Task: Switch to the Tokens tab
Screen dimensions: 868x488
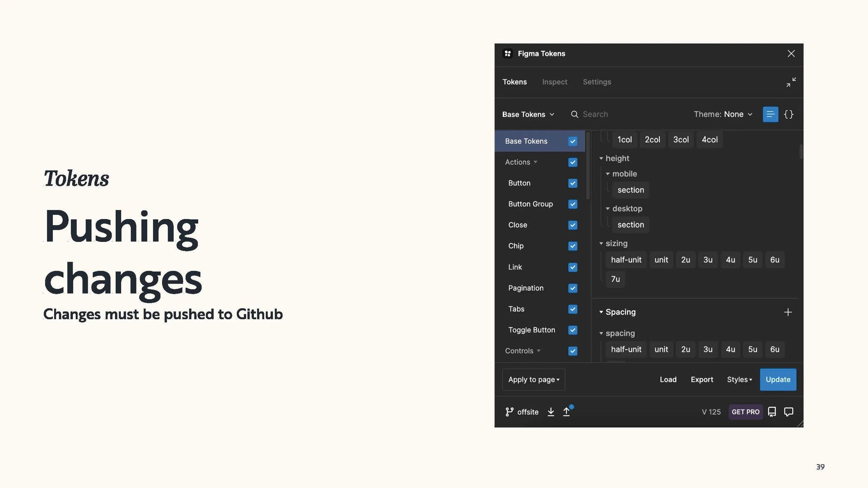Action: point(515,82)
